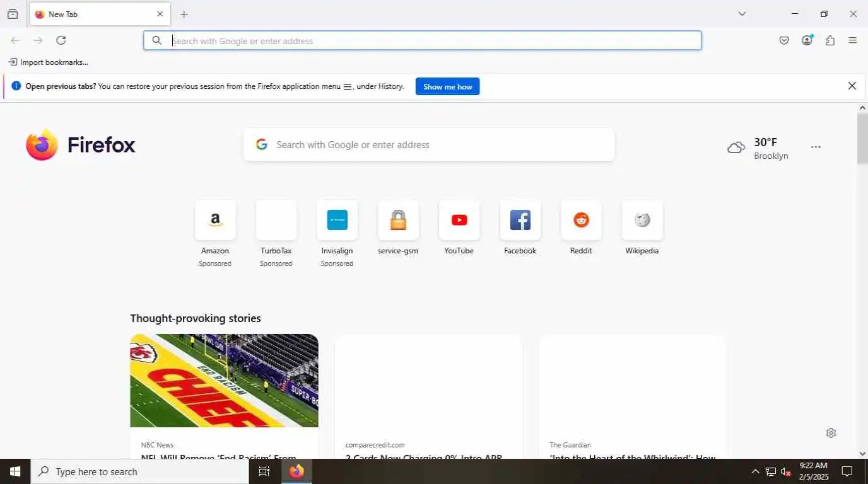Click the Firefox taskbar icon
Image resolution: width=868 pixels, height=484 pixels.
click(296, 471)
